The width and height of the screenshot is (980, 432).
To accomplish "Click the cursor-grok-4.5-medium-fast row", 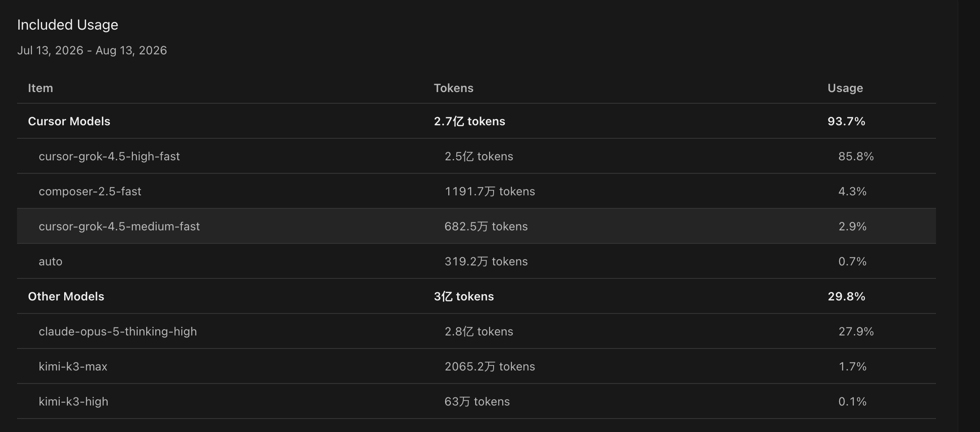I will coord(477,226).
